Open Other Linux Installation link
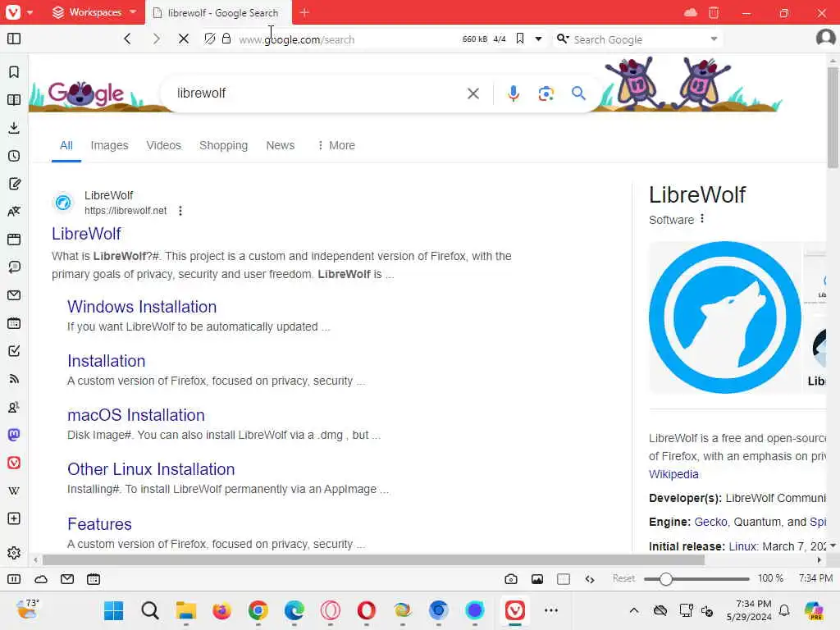840x630 pixels. point(151,468)
